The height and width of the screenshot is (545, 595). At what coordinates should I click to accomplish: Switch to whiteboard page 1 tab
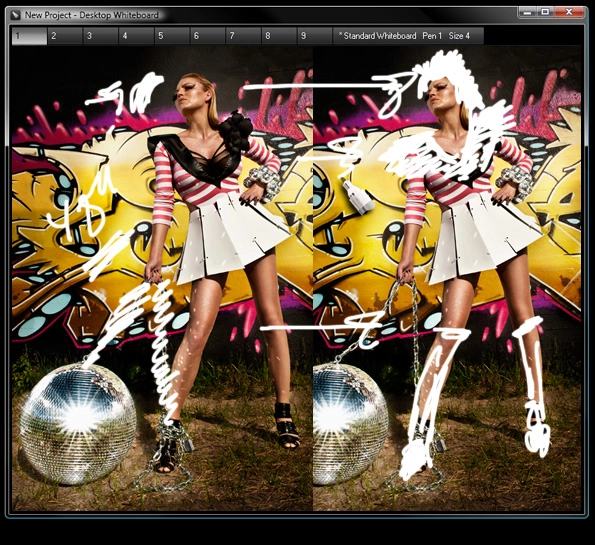30,36
